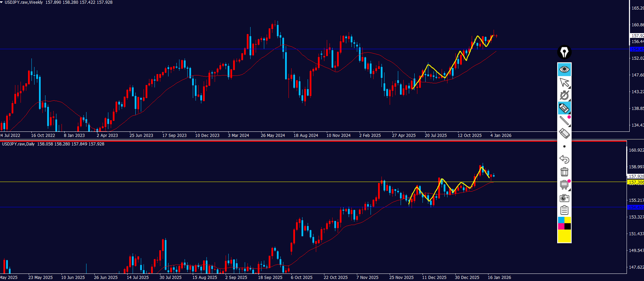This screenshot has width=644, height=281.
Task: Open the whiteboard easel tool options
Action: pos(564,185)
